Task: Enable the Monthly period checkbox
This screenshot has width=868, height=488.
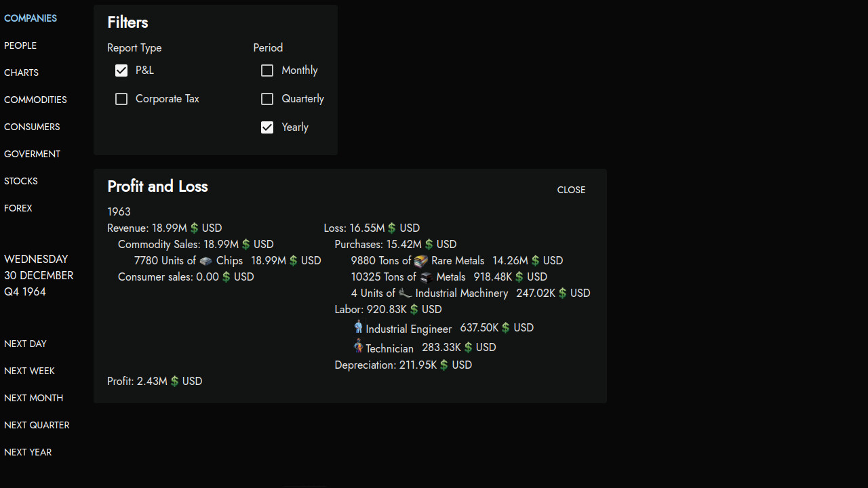Action: click(267, 70)
